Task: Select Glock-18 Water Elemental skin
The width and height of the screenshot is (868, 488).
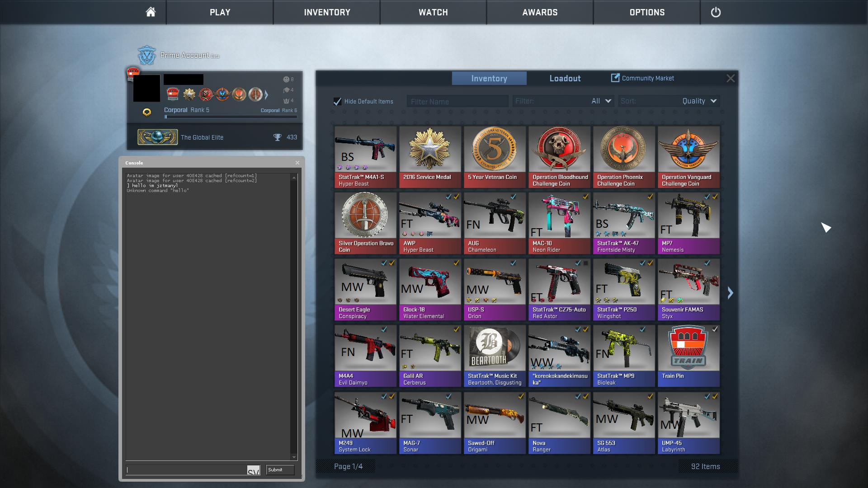Action: click(430, 290)
